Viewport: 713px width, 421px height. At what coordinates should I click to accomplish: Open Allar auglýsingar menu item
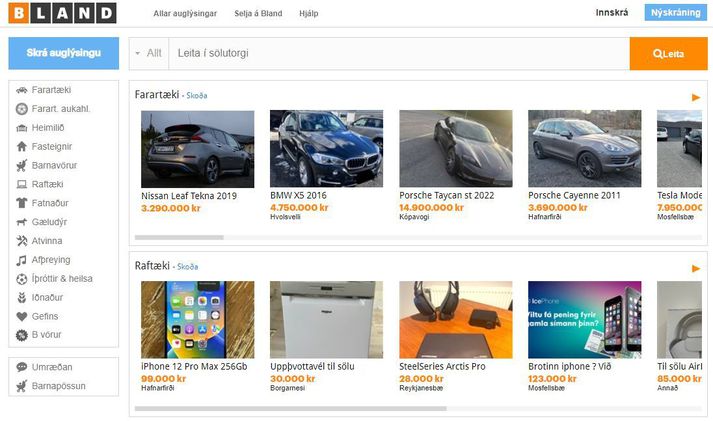click(185, 14)
